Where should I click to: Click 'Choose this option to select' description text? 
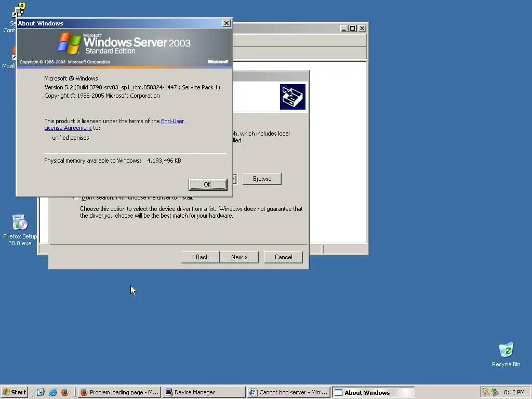coord(191,212)
